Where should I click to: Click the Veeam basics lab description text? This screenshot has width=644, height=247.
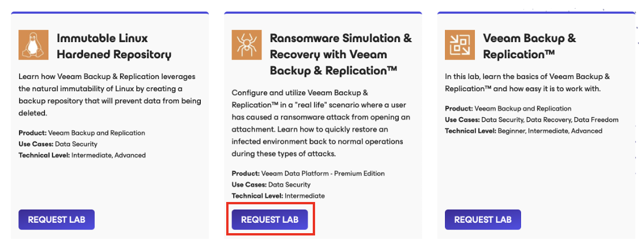click(x=527, y=82)
